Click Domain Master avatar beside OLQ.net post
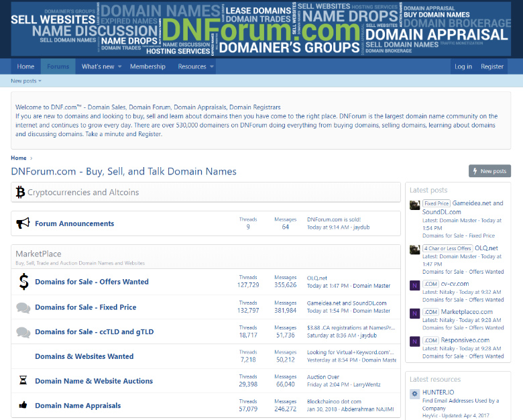523x420 pixels. (414, 250)
